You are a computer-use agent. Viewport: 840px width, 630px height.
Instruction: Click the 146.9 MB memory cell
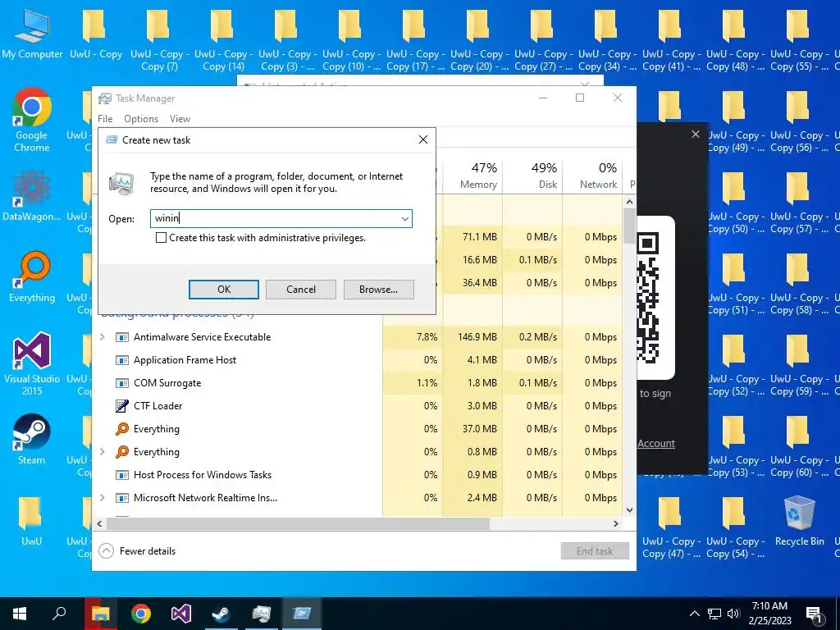472,337
